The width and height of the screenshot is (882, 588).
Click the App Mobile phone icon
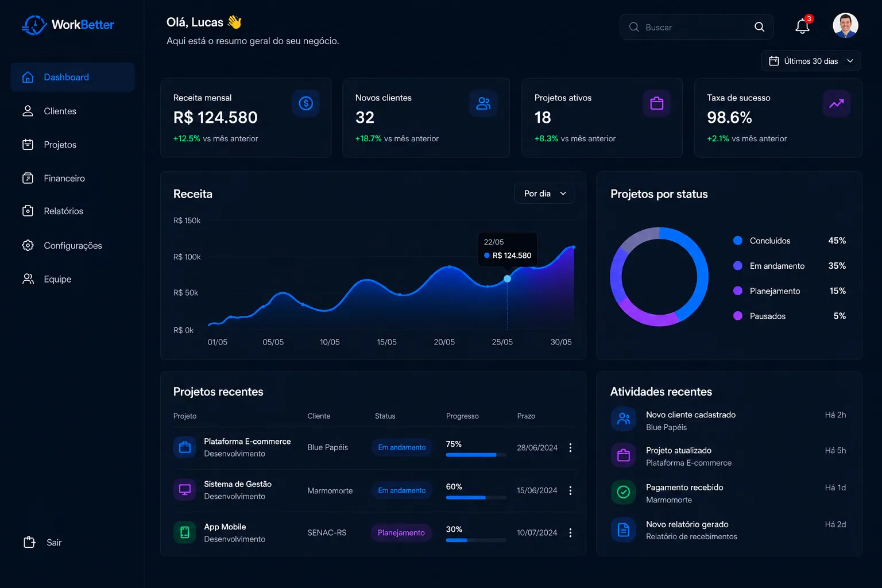[185, 532]
